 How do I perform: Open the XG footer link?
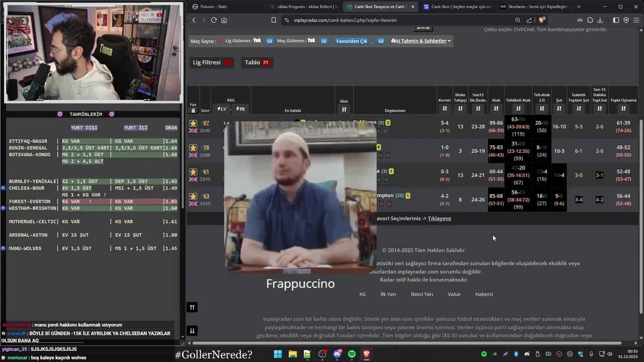click(362, 294)
